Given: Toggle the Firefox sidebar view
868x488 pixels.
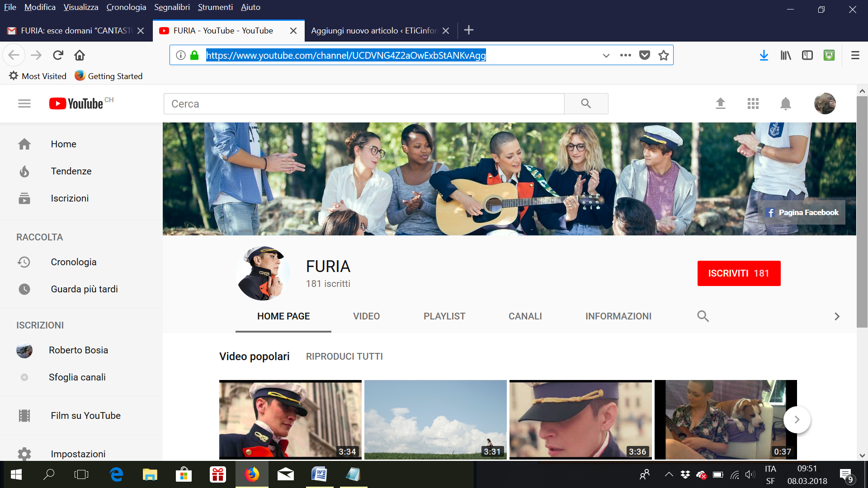Looking at the screenshot, I should [x=807, y=55].
